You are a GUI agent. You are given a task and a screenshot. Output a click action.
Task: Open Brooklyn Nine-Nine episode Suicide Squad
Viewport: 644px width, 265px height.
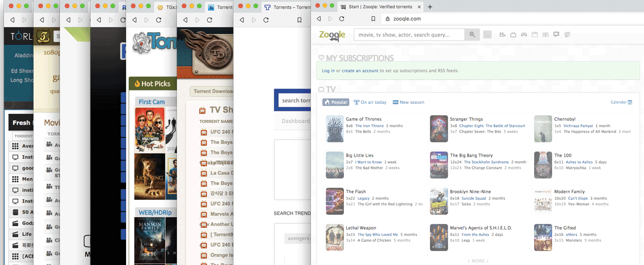(474, 198)
